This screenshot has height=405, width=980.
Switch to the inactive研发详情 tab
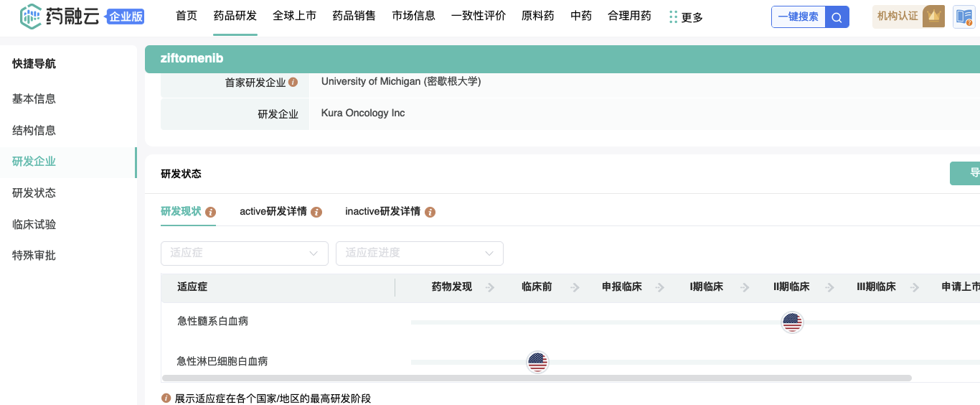pos(382,211)
